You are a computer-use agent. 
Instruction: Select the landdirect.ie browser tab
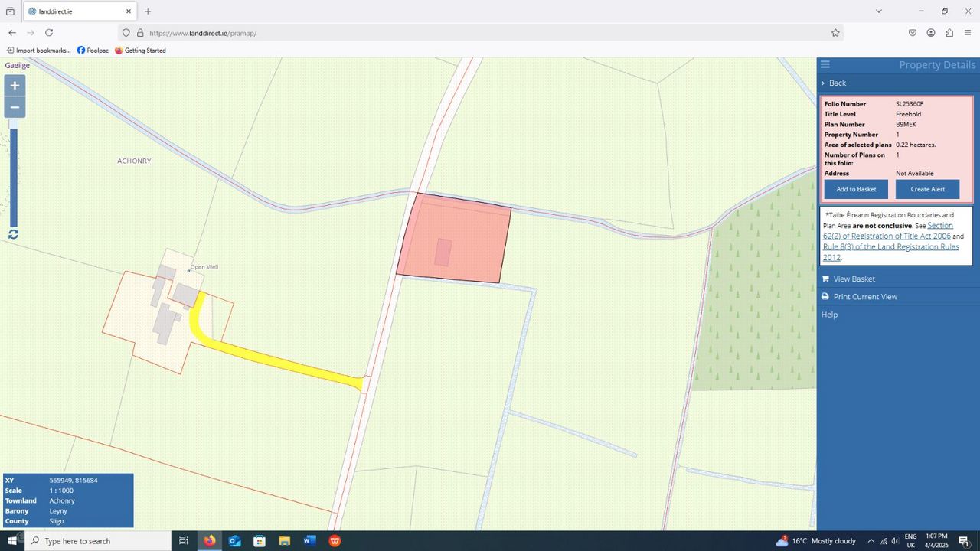80,11
